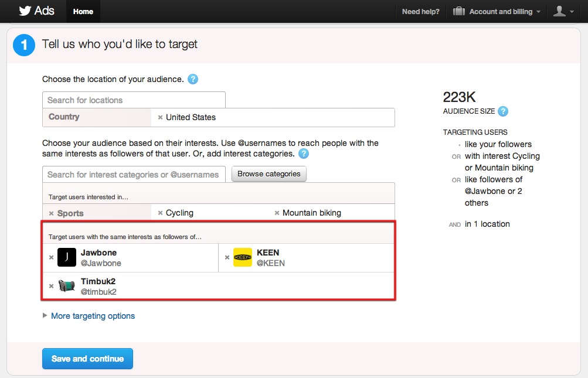Image resolution: width=588 pixels, height=378 pixels.
Task: Remove the Timbuk2 username
Action: pos(52,286)
